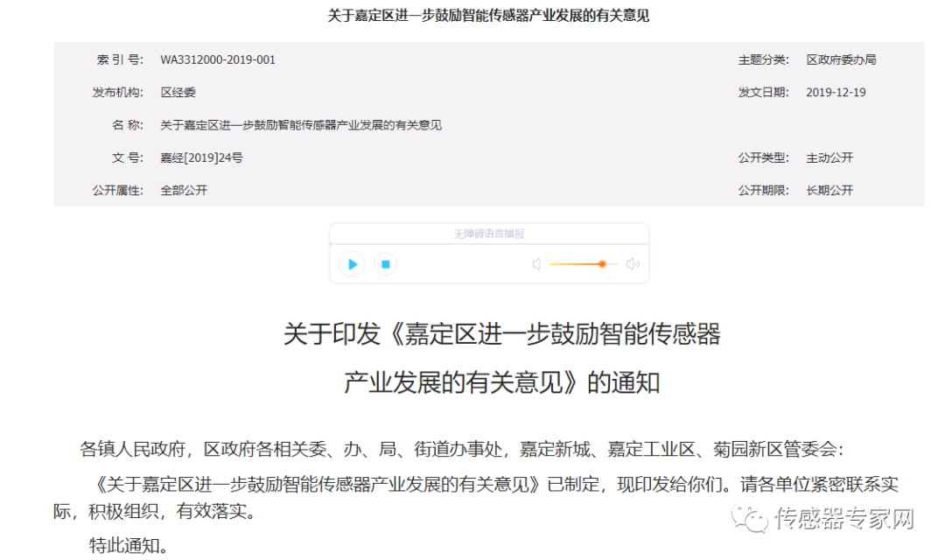Click the subject category 区政府委办局
The image size is (945, 560).
coord(841,59)
